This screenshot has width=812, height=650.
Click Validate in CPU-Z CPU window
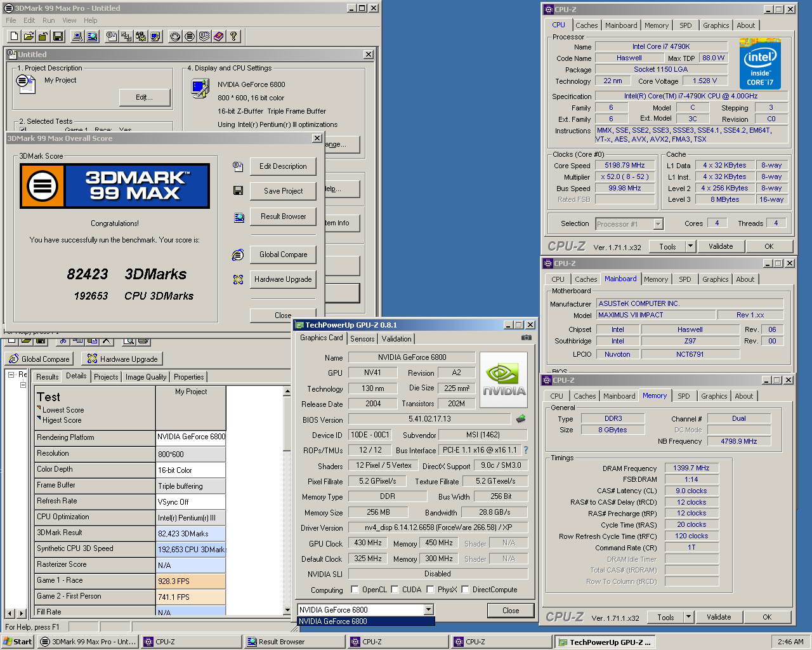(x=721, y=246)
